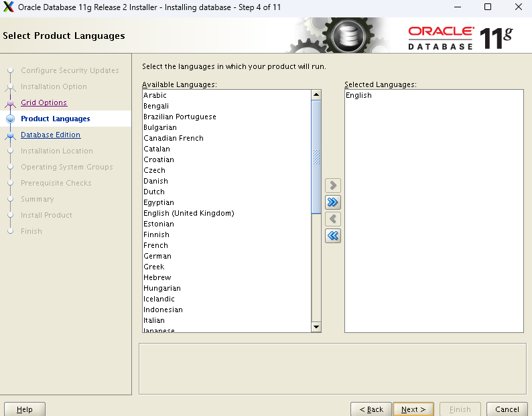Select Bengali in Available Languages
Image resolution: width=532 pixels, height=416 pixels.
226,107
